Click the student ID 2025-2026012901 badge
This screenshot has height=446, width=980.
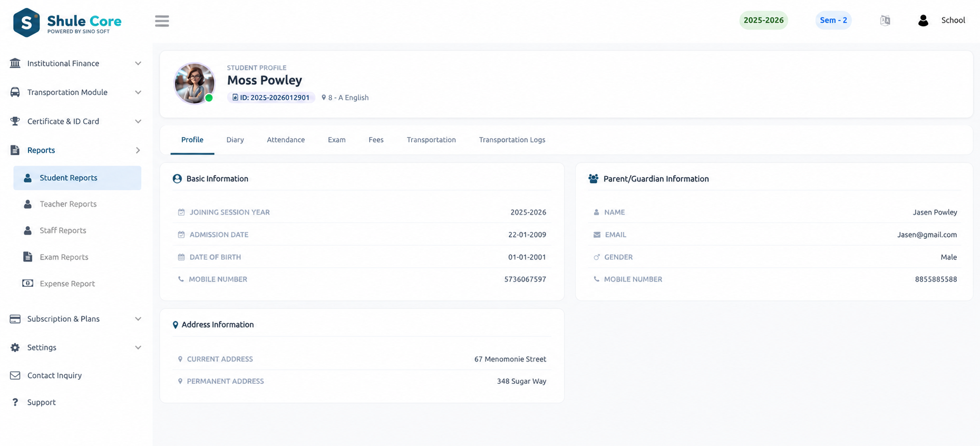pyautogui.click(x=271, y=98)
